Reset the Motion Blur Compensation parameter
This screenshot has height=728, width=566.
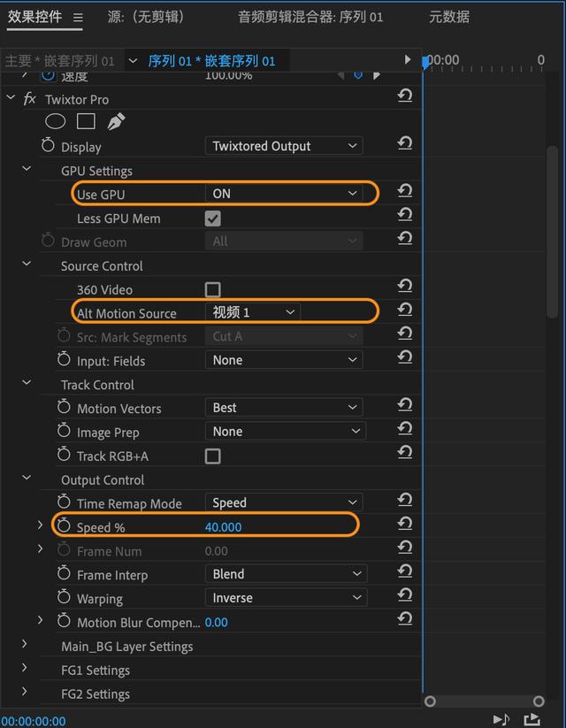click(x=405, y=618)
